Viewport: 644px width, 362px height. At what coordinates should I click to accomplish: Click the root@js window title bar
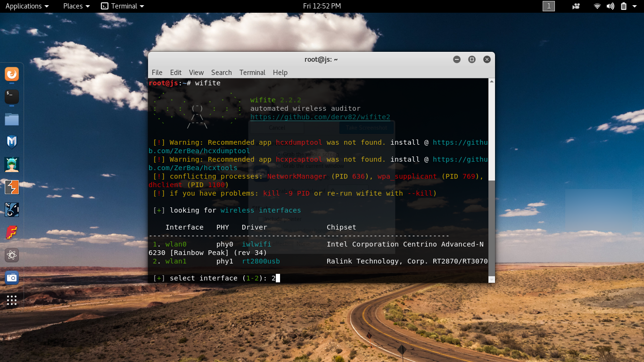click(x=321, y=59)
